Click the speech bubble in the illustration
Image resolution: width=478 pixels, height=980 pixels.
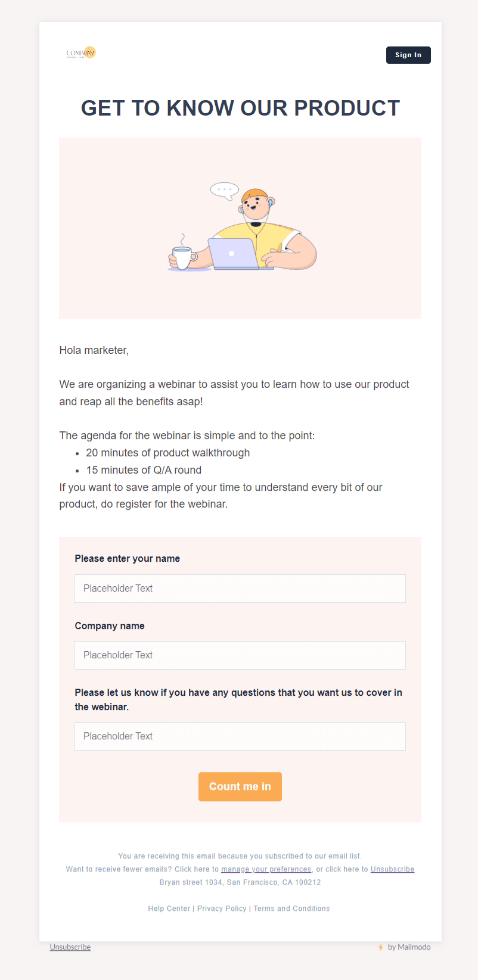pyautogui.click(x=224, y=190)
